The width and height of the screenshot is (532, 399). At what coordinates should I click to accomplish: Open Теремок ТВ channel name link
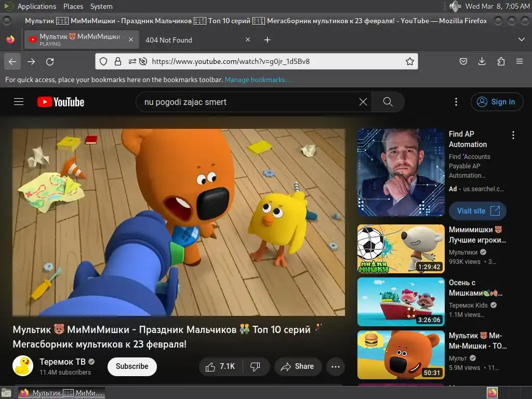[62, 362]
